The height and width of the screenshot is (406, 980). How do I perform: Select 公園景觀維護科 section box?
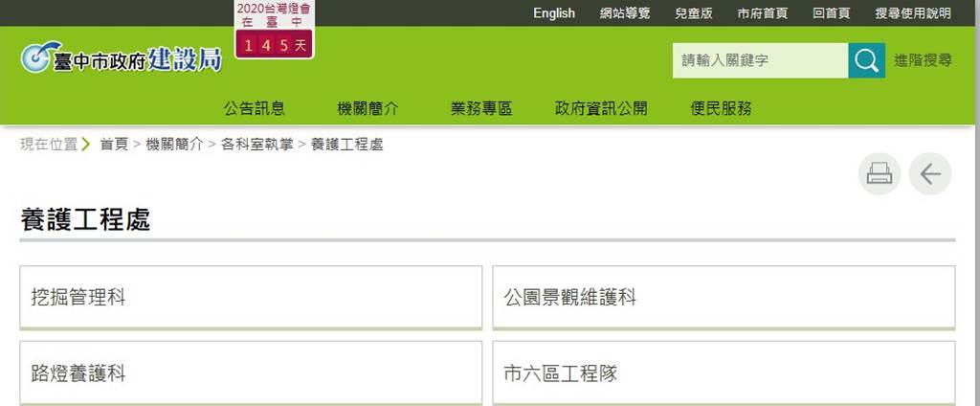click(724, 298)
